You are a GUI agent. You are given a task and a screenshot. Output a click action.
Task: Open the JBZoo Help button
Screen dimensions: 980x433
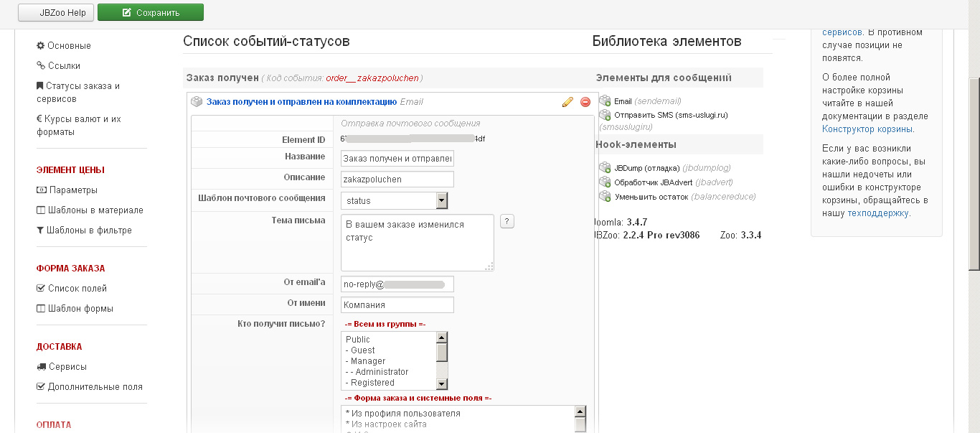tap(56, 12)
